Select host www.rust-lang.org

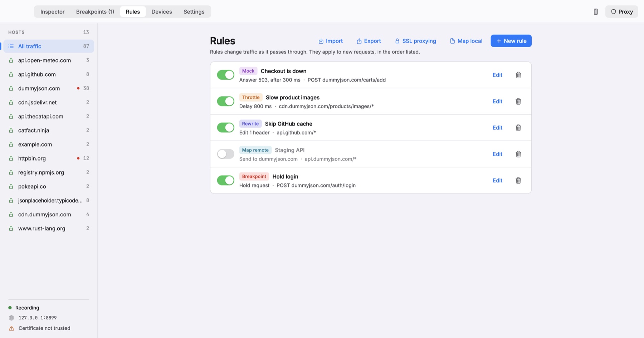coord(49,229)
